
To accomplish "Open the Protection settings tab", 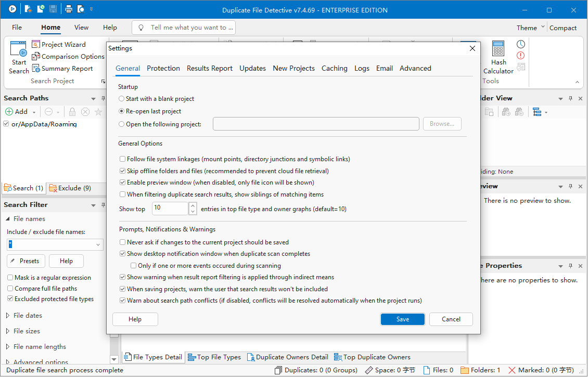I will coord(163,68).
